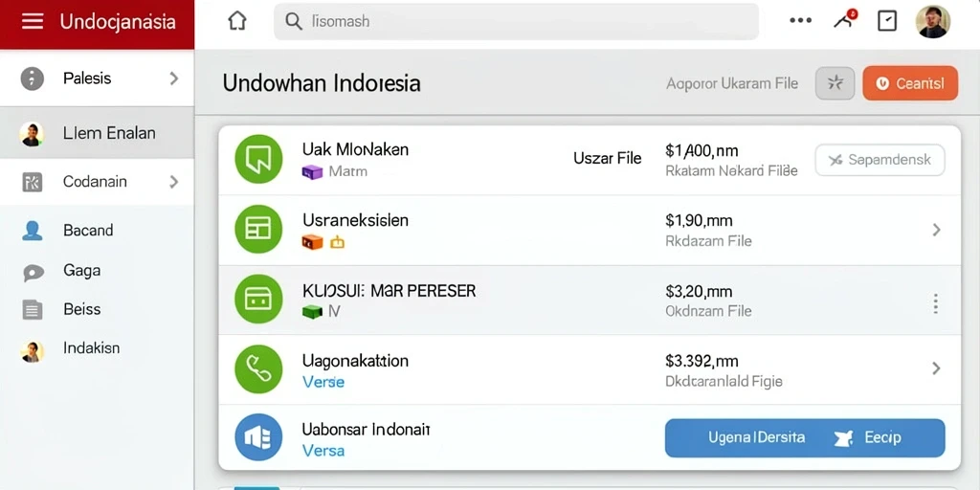Open the Usraneksislen row title
Viewport: 980px width, 490px height.
356,220
